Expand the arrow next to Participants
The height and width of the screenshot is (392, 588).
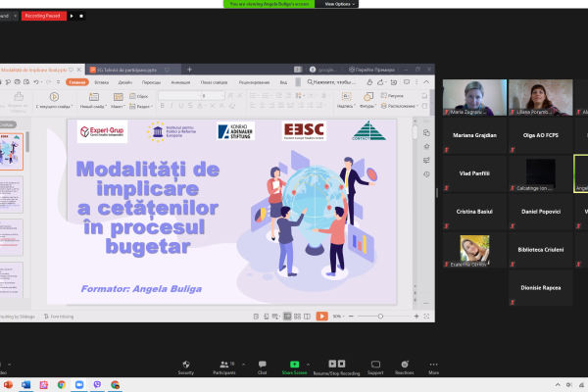click(x=243, y=362)
